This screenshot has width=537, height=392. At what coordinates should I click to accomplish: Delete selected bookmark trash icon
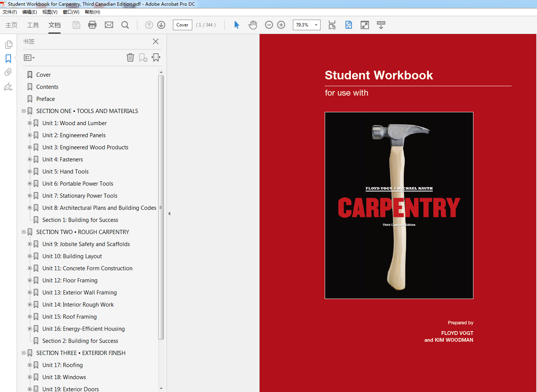tap(130, 57)
